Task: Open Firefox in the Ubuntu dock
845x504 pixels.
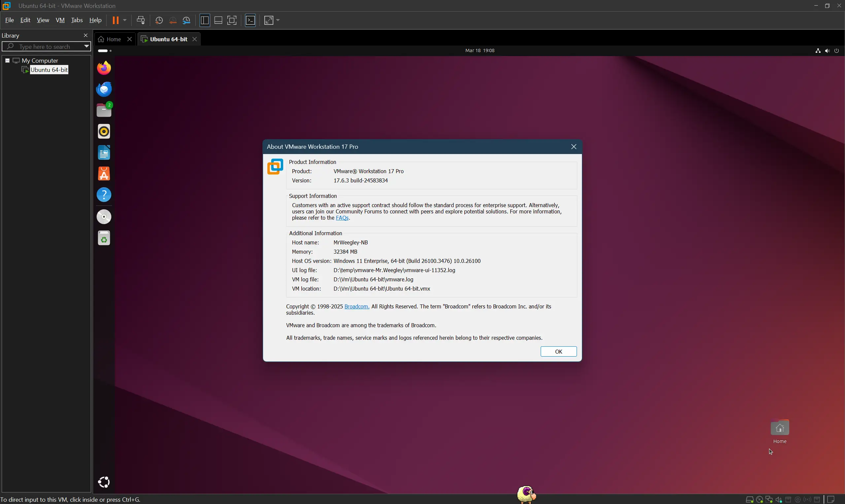Action: 104,68
